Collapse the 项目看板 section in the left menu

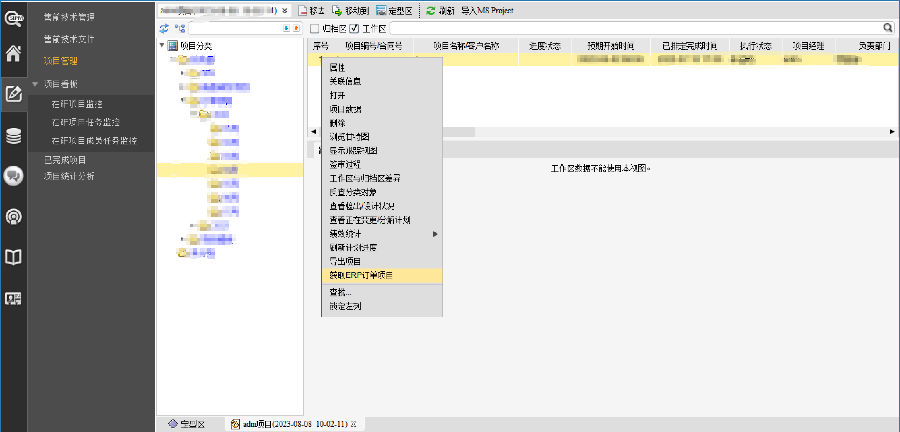(x=36, y=84)
